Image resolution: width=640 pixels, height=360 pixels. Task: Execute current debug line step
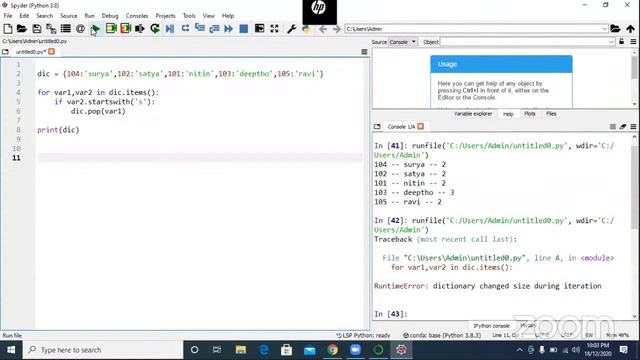coord(185,29)
